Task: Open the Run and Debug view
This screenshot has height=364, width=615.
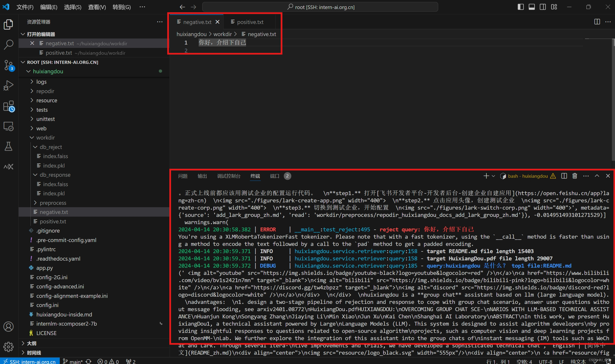Action: point(9,86)
